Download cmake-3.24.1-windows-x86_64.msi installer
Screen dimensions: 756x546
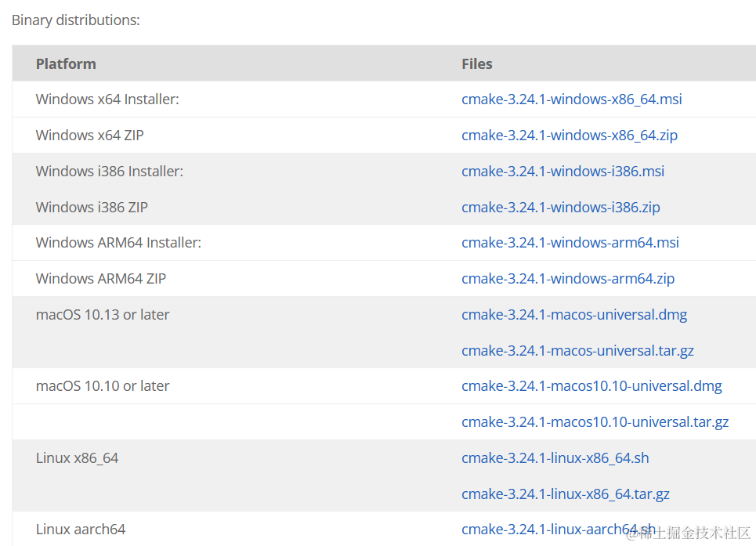pos(571,99)
